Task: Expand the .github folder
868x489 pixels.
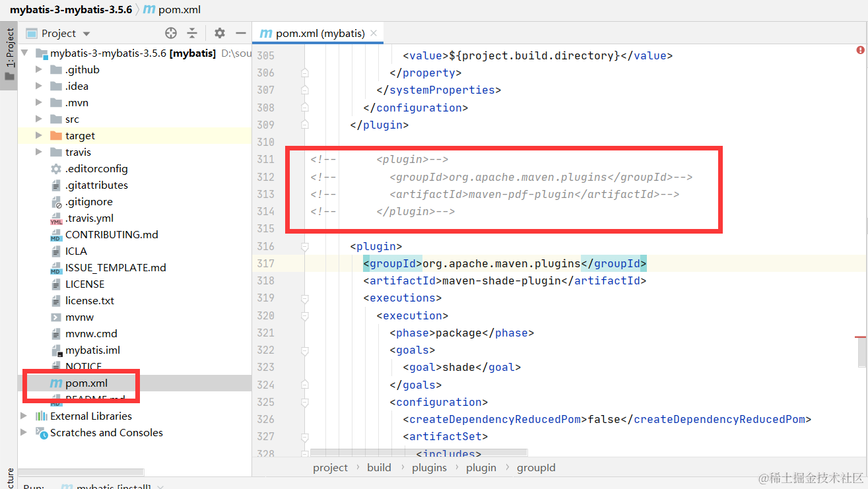Action: pyautogui.click(x=39, y=69)
